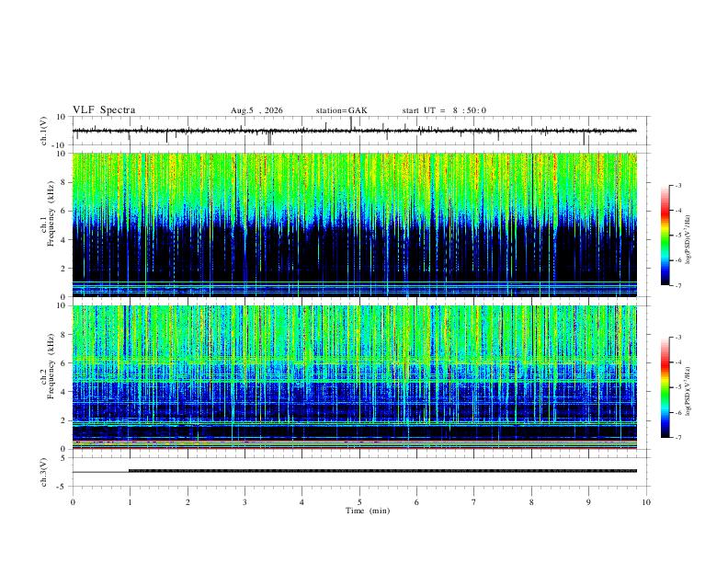
Task: Click the 'ch.1(V)' waveform axis label
Action: pos(44,131)
